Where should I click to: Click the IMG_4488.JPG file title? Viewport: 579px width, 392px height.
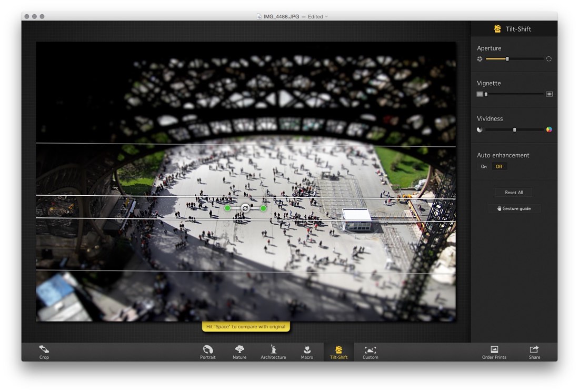[281, 17]
